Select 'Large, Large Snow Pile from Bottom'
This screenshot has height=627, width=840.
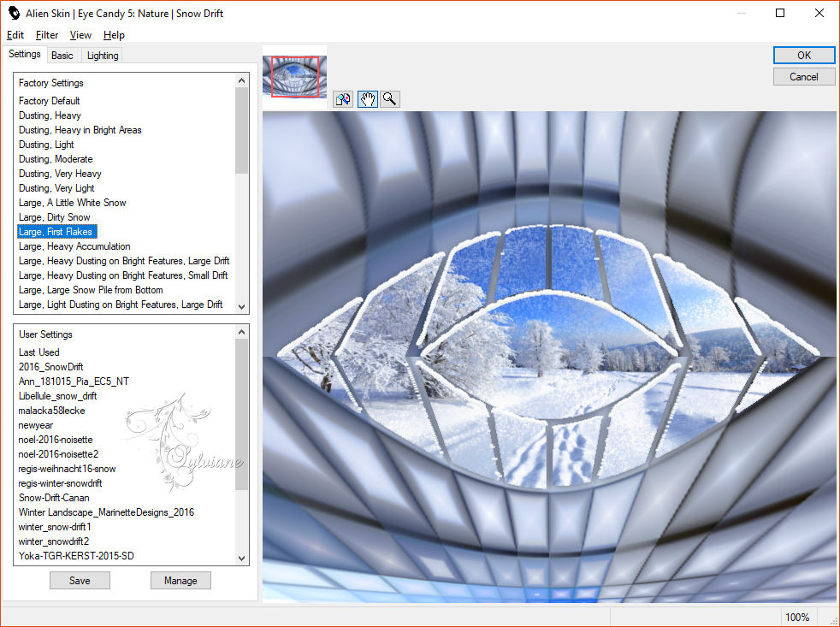click(x=91, y=290)
